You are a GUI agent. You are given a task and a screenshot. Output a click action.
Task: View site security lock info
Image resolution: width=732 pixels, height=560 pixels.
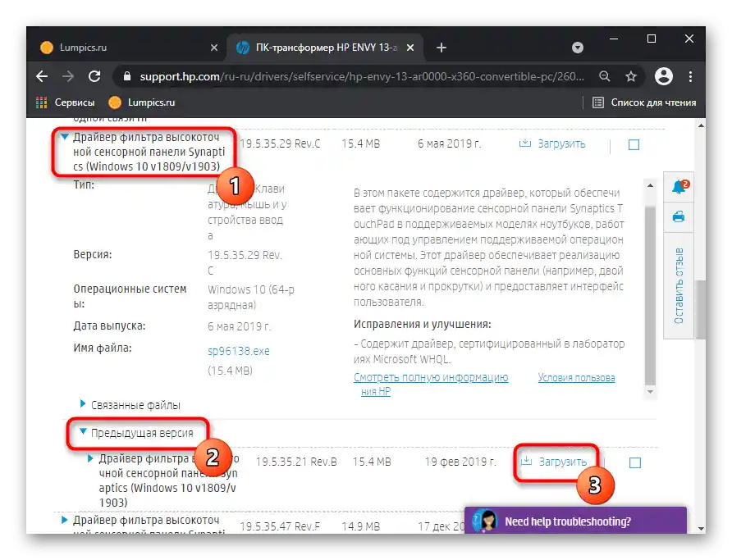pyautogui.click(x=127, y=76)
